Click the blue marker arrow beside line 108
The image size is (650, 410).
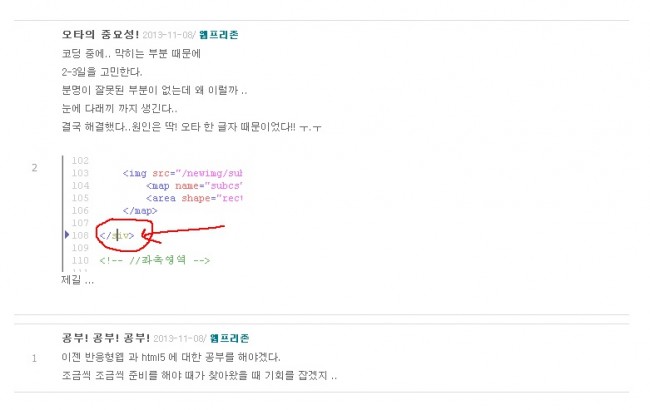[67, 235]
